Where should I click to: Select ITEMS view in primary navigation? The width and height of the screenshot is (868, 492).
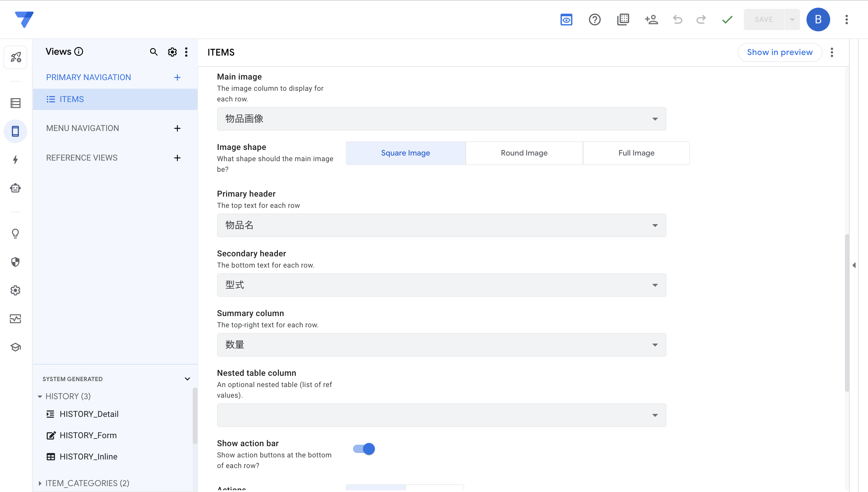pyautogui.click(x=71, y=99)
